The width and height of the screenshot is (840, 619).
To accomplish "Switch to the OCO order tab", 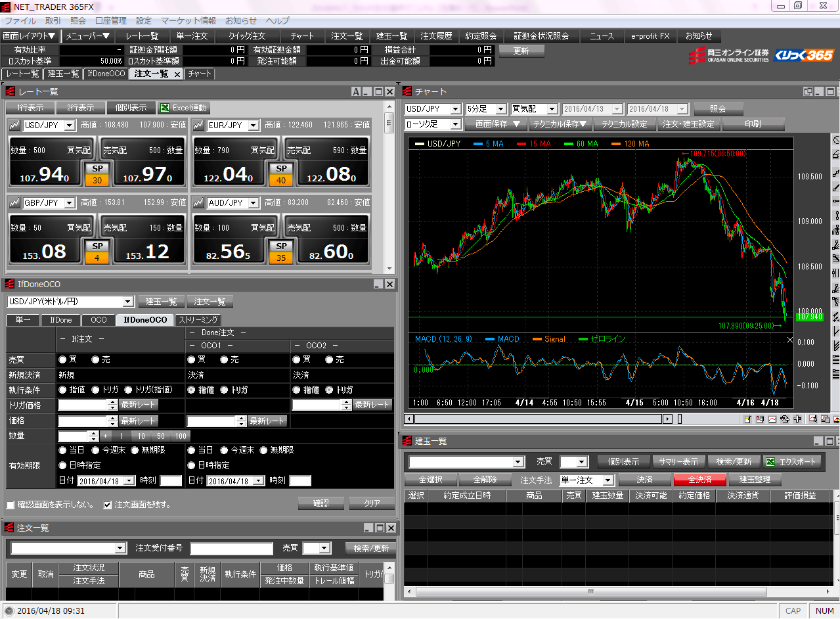I will [98, 320].
